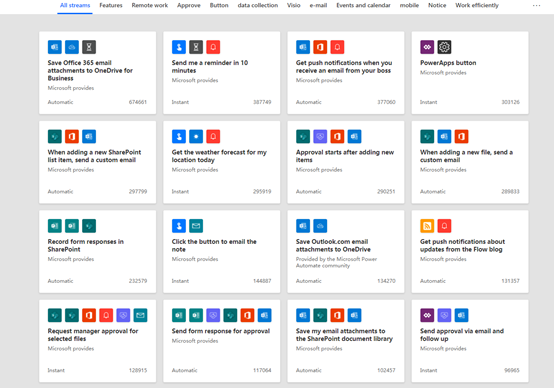
Task: Click the purple Approvals icon on Approval starts card
Action: tap(320, 136)
